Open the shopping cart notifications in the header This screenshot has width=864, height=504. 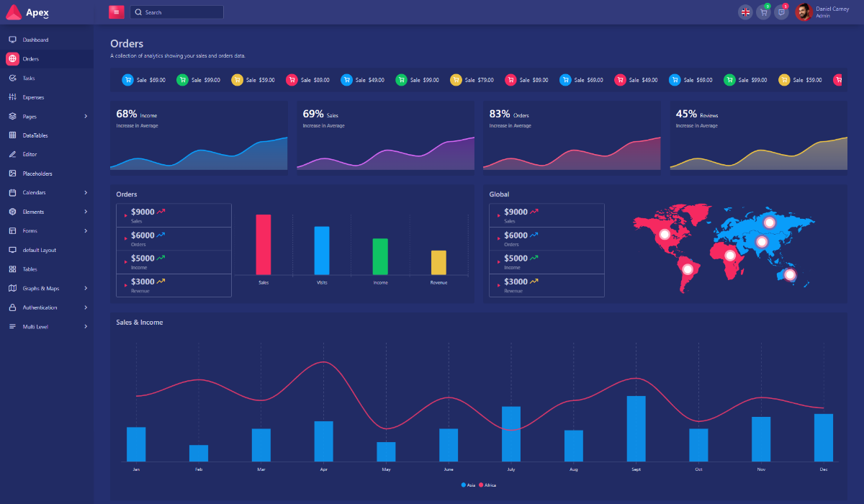tap(763, 12)
